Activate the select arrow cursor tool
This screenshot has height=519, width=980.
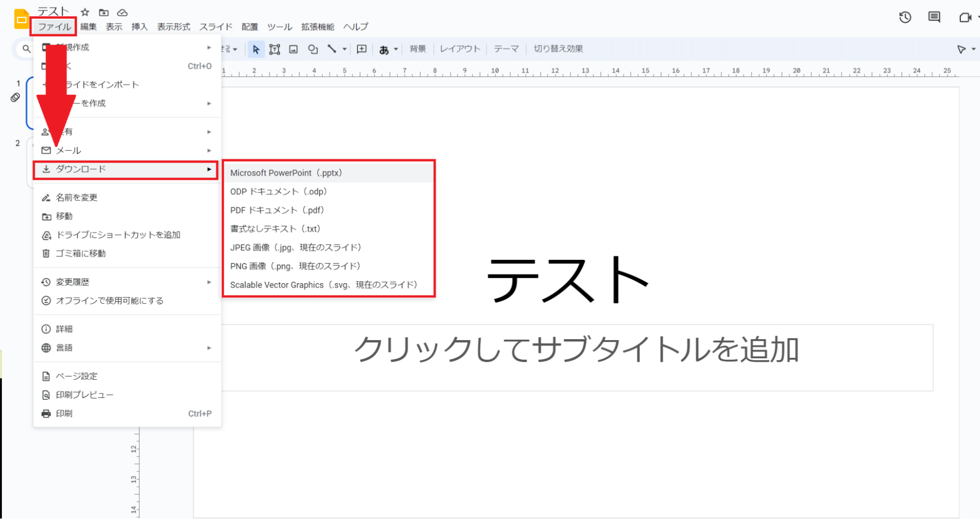255,49
